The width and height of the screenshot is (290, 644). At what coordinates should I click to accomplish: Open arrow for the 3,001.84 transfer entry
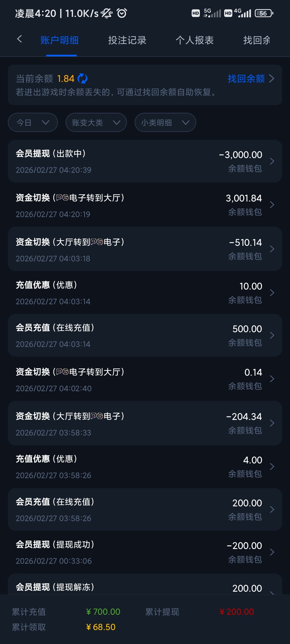coord(272,205)
